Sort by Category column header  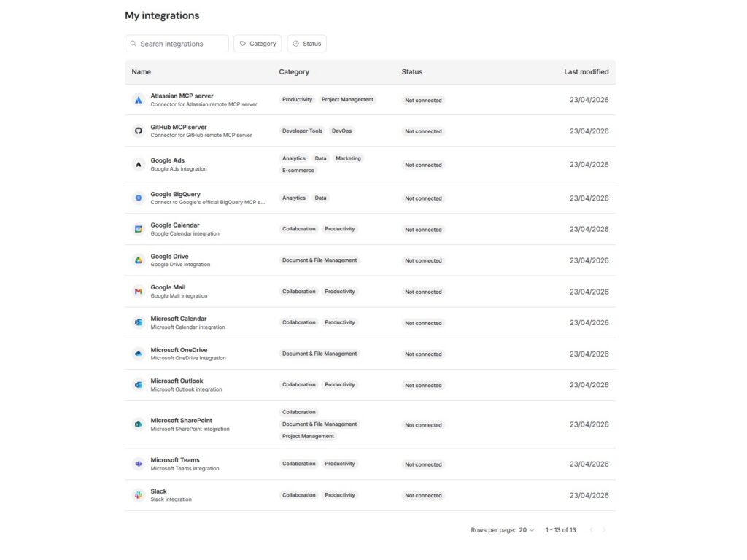coord(294,72)
